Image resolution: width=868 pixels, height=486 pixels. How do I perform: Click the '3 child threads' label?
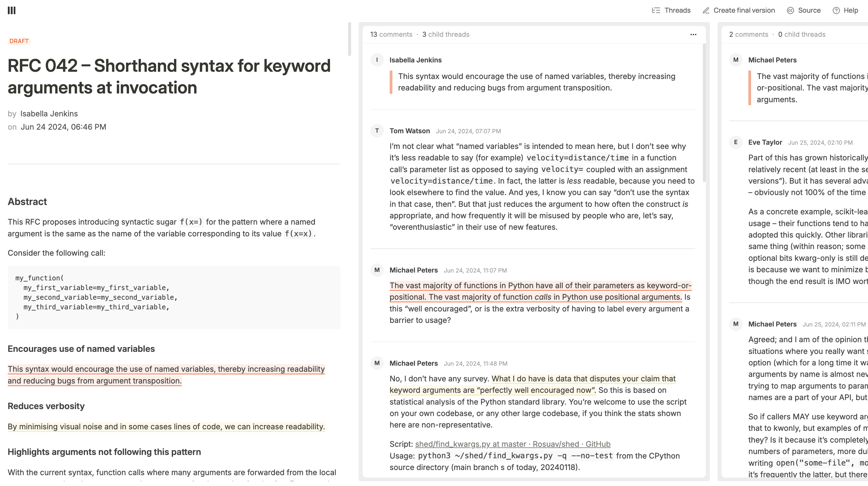pyautogui.click(x=445, y=34)
